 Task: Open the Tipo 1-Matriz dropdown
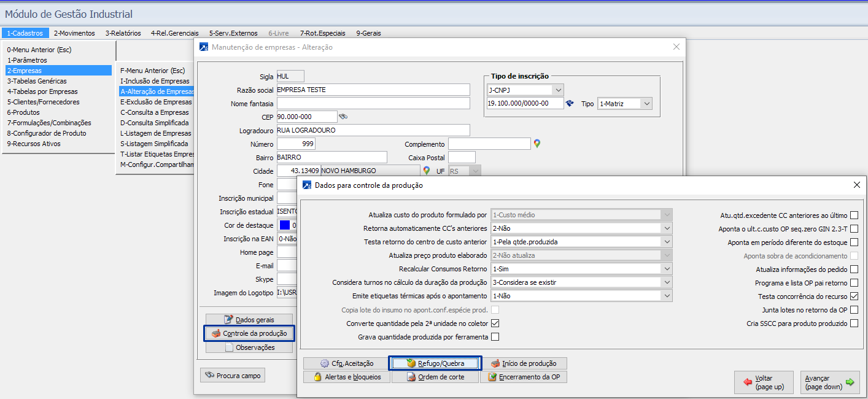pos(646,104)
